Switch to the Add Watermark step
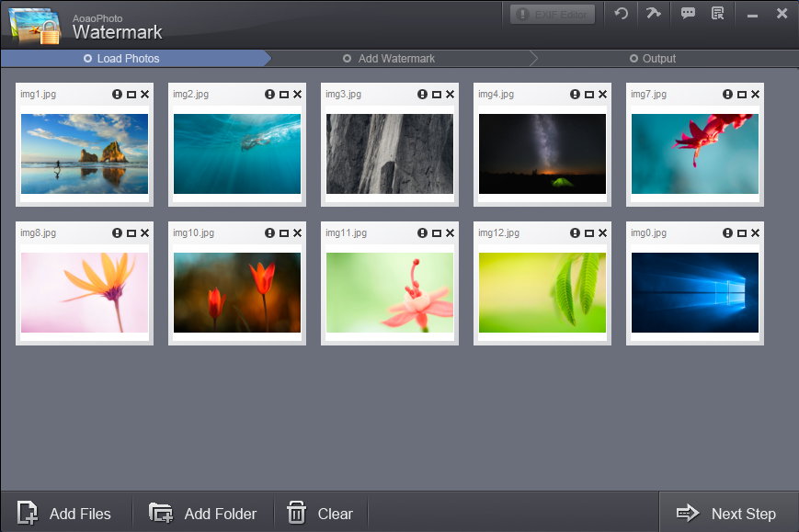The height and width of the screenshot is (532, 799). point(396,59)
